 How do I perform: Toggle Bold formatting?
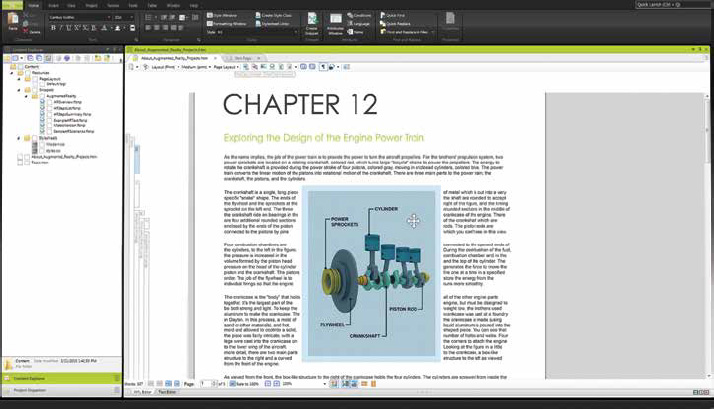tap(53, 28)
